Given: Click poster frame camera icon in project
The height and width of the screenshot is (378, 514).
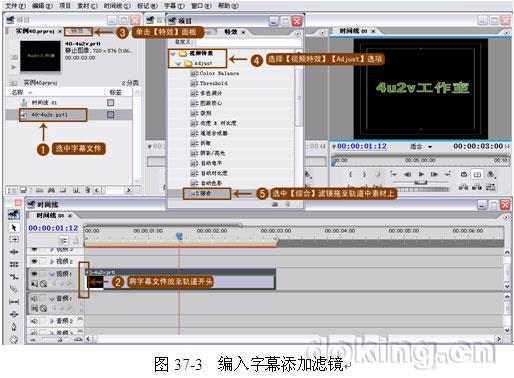Looking at the screenshot, I should [14, 57].
